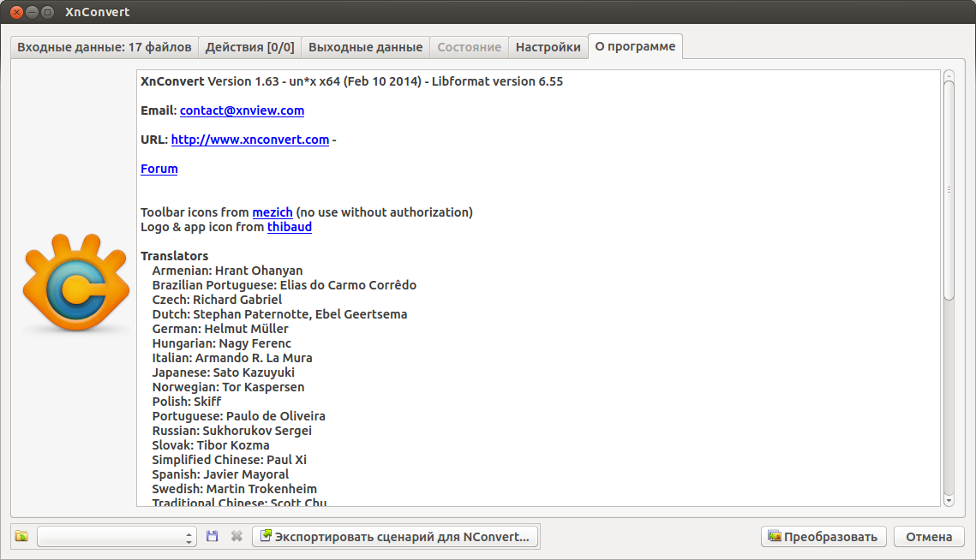Save the current script with floppy icon
The height and width of the screenshot is (560, 976).
pos(213,536)
